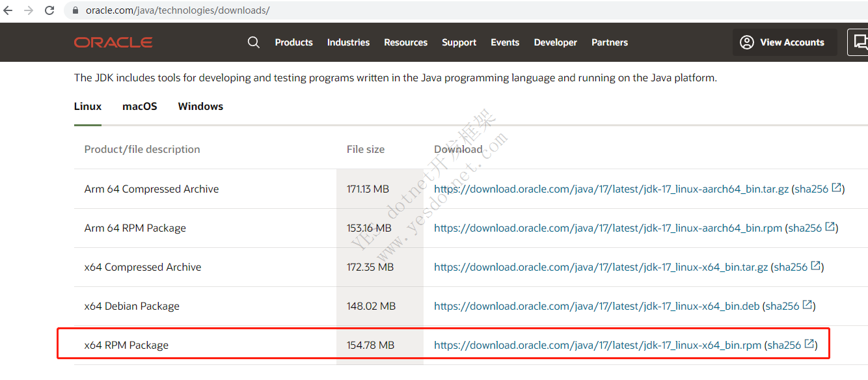Download jdk-17_linux-aarch64_bin.tar.gz link
The image size is (868, 380).
(x=611, y=189)
